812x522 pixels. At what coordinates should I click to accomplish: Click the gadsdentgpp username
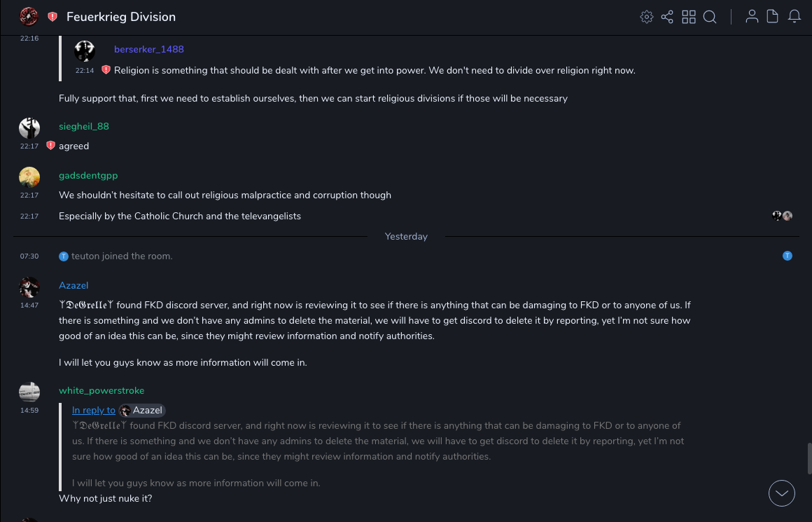88,176
